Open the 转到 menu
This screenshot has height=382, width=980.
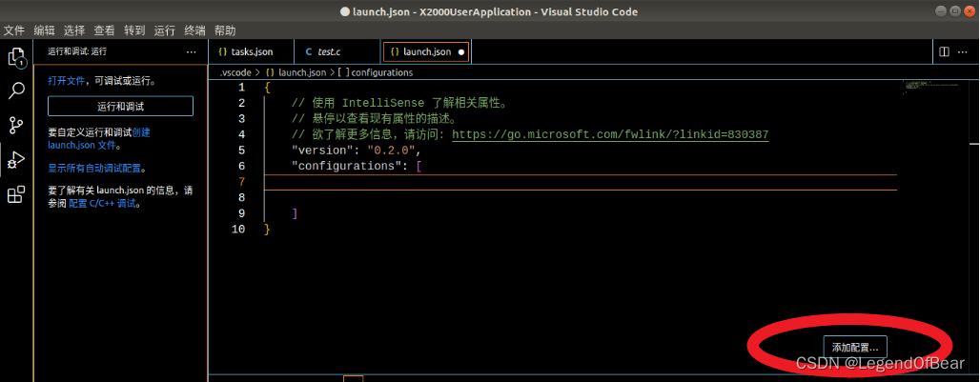pyautogui.click(x=134, y=30)
